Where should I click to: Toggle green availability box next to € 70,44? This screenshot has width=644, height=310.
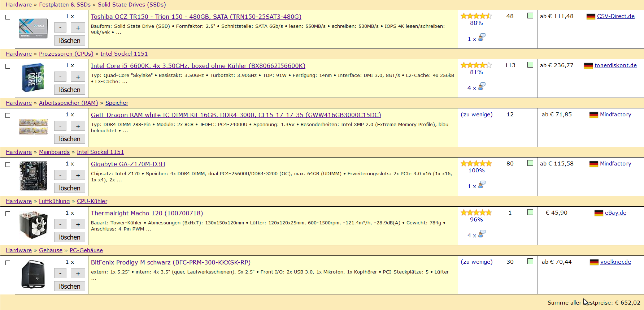(x=530, y=261)
